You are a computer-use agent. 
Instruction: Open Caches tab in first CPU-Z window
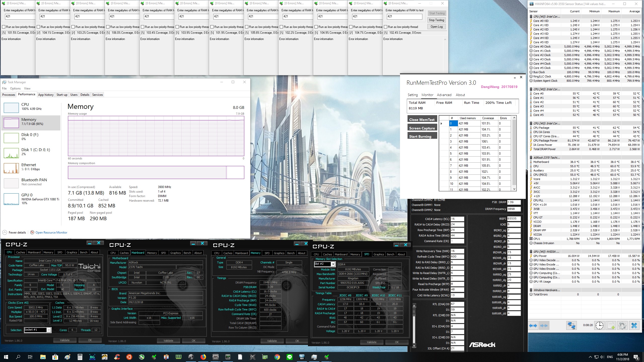[20, 252]
